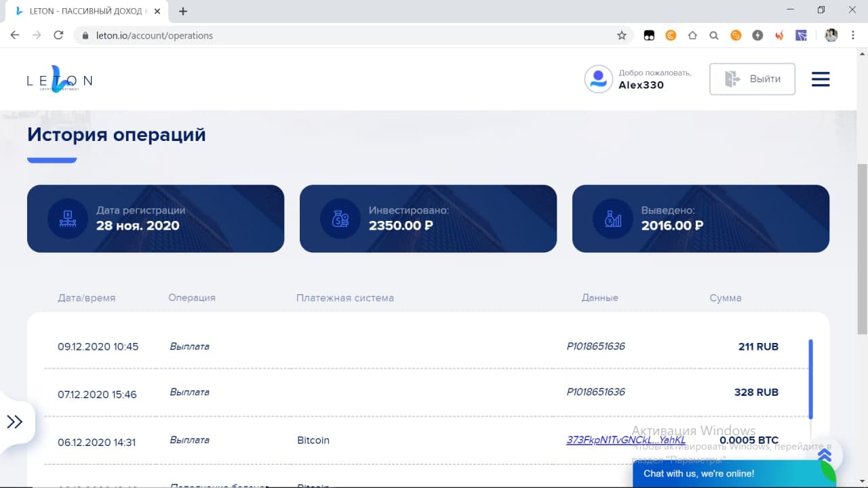Expand the side panel with double-arrow icon
This screenshot has height=488, width=868.
click(x=15, y=422)
